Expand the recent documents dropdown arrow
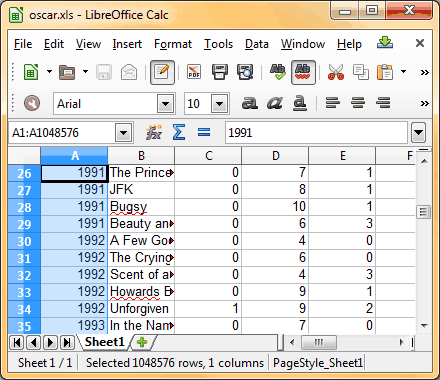Viewport: 440px width, 380px height. point(85,71)
